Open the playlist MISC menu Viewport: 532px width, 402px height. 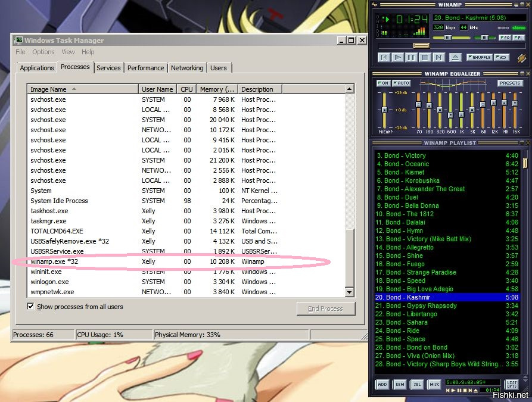(x=434, y=384)
